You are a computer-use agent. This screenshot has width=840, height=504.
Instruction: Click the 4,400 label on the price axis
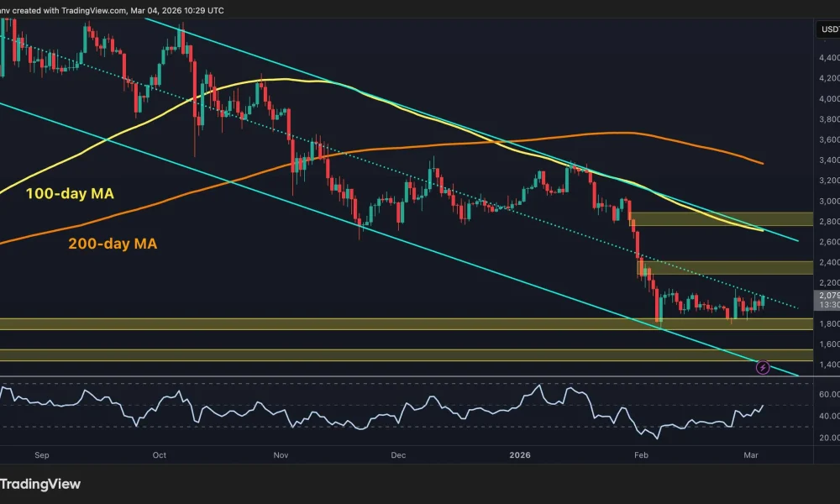pyautogui.click(x=827, y=59)
